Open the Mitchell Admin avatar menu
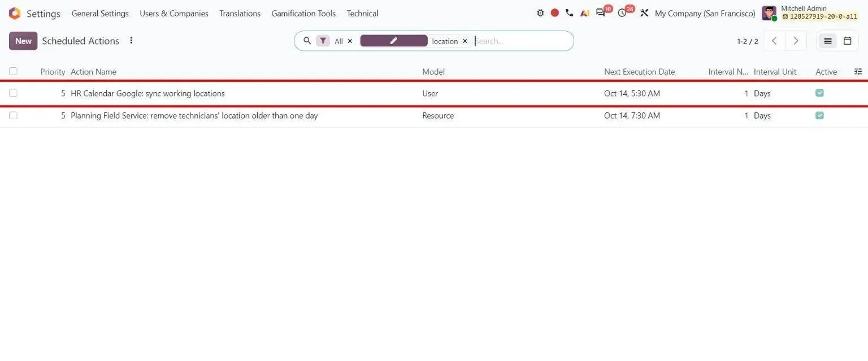 point(769,13)
